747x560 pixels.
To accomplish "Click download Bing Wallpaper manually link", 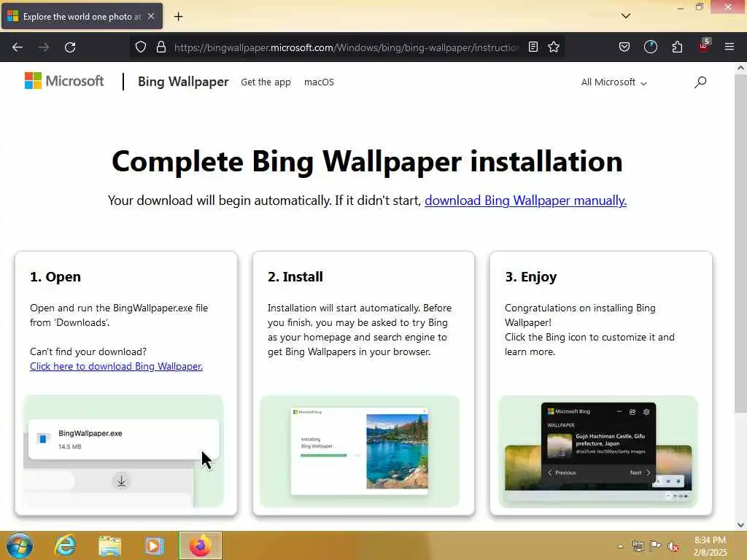I will pyautogui.click(x=525, y=201).
